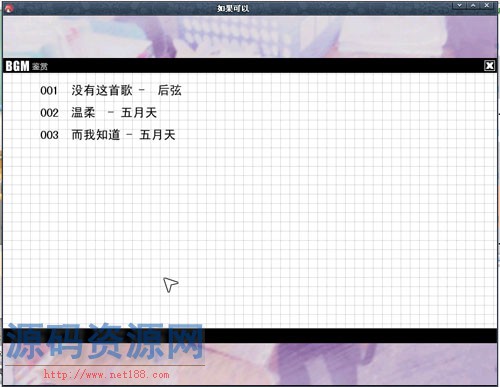Play track 003 而我知道 - 五月天

[108, 135]
